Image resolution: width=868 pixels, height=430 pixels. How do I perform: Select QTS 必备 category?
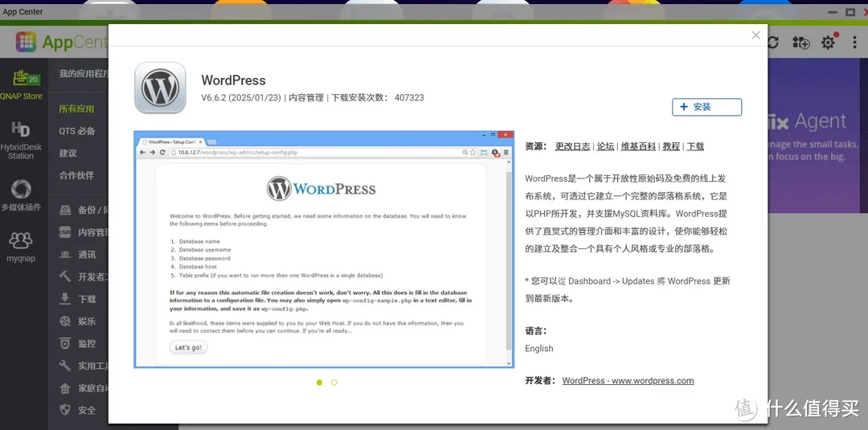[77, 131]
